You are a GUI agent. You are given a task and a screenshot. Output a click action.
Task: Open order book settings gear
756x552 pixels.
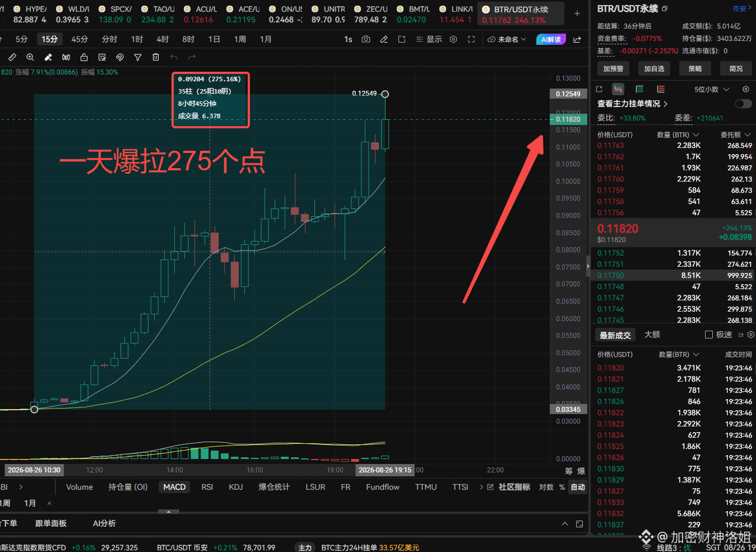[x=746, y=89]
